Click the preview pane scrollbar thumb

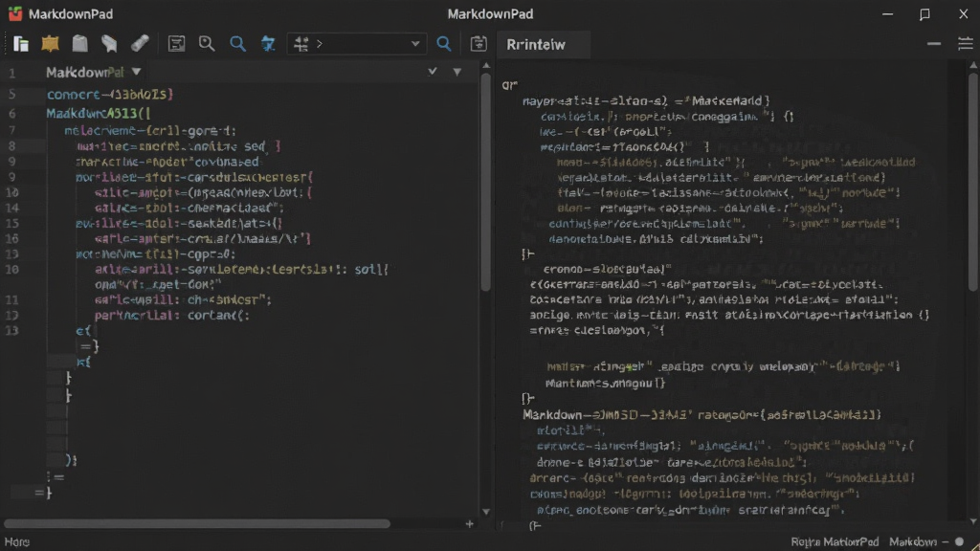[x=973, y=181]
